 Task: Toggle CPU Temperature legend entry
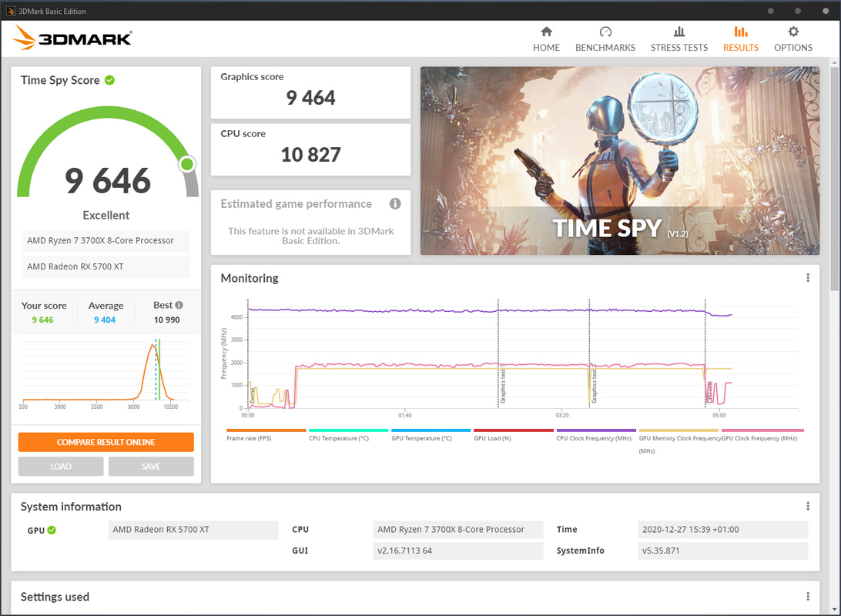348,435
